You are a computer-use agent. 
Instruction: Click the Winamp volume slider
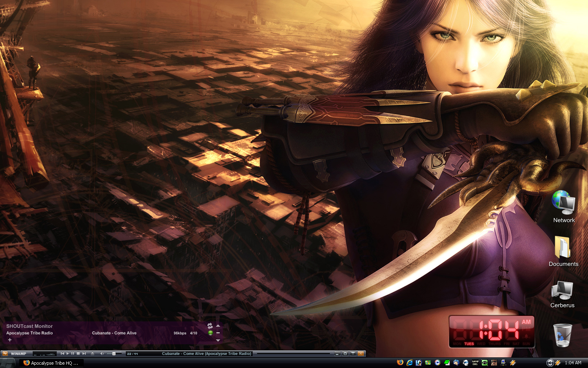click(114, 353)
